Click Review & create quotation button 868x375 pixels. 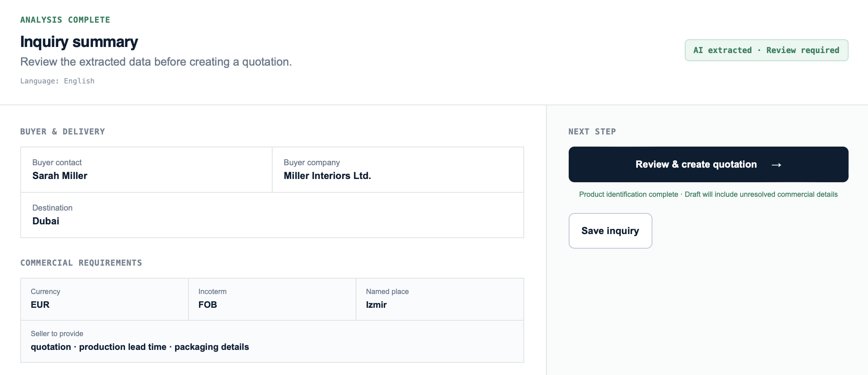coord(708,164)
